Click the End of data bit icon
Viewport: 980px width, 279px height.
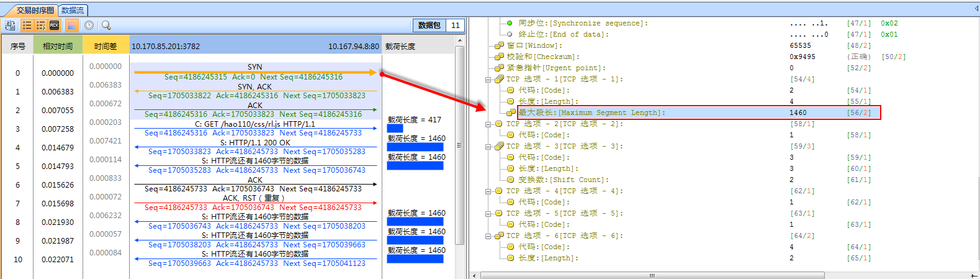tap(510, 34)
